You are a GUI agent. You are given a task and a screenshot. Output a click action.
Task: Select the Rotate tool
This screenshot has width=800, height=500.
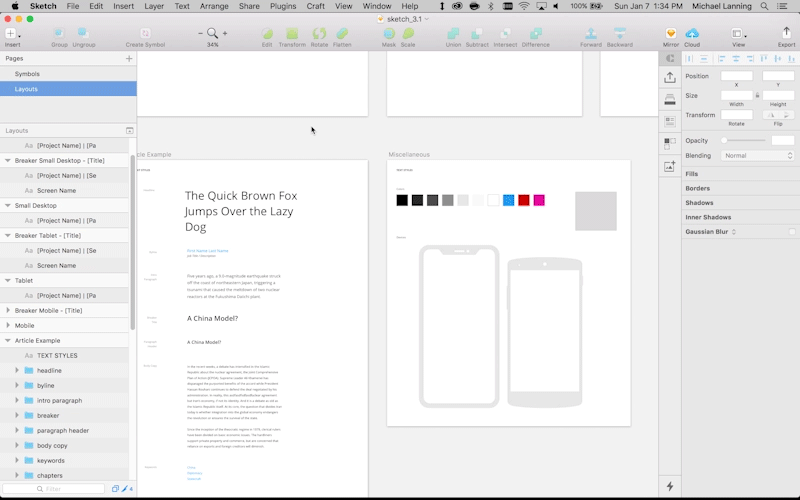pyautogui.click(x=319, y=34)
